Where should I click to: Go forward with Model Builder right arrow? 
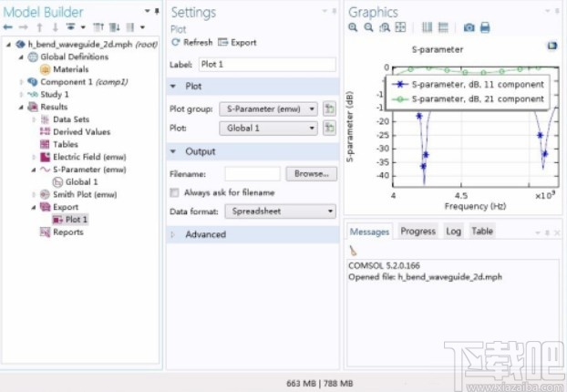click(x=23, y=27)
